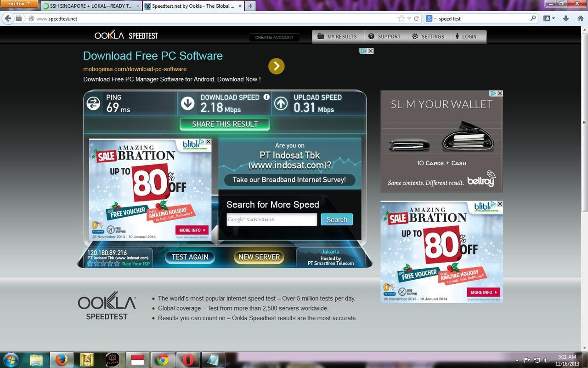Viewport: 588px width, 368px height.
Task: Open the Blibli Salebration ad in the result panel
Action: coord(150,190)
